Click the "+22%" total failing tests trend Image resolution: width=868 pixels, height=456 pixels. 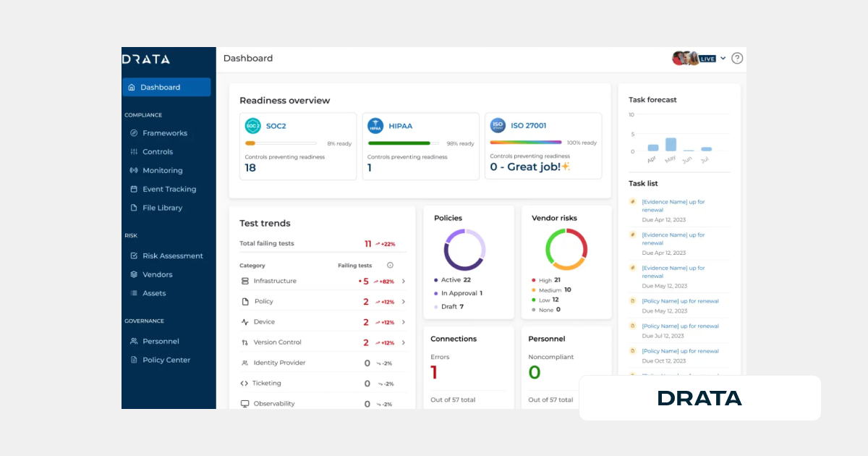[x=385, y=245]
